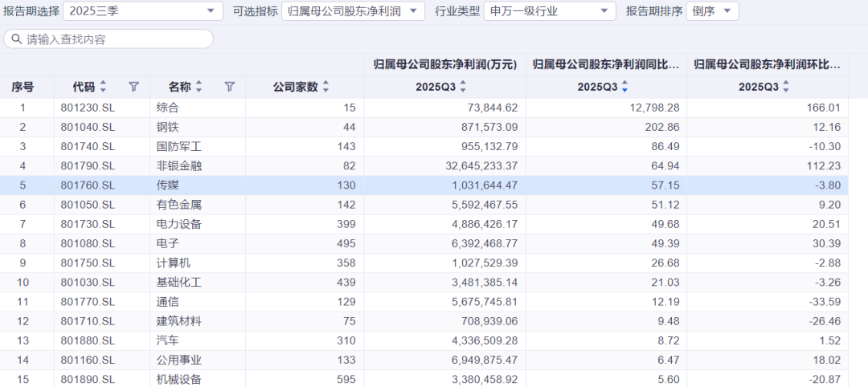Sort 净利润同比 2025Q3 column arrows

625,87
